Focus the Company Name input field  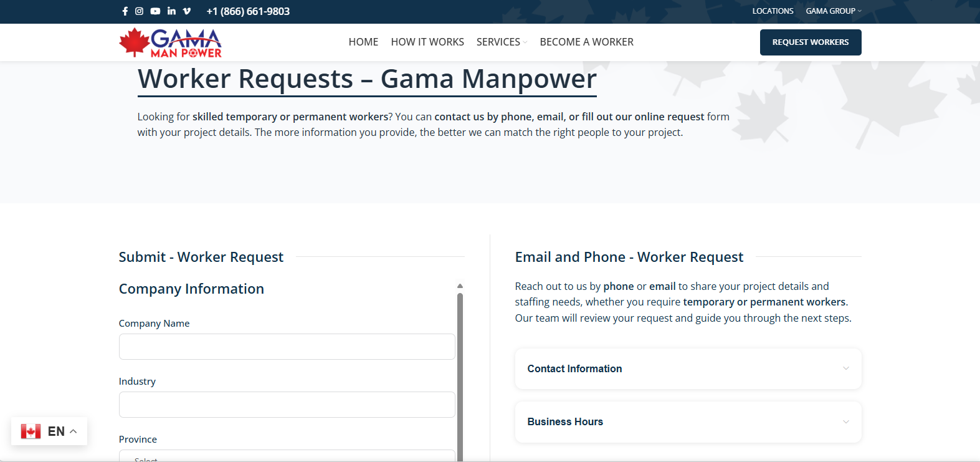pyautogui.click(x=287, y=347)
